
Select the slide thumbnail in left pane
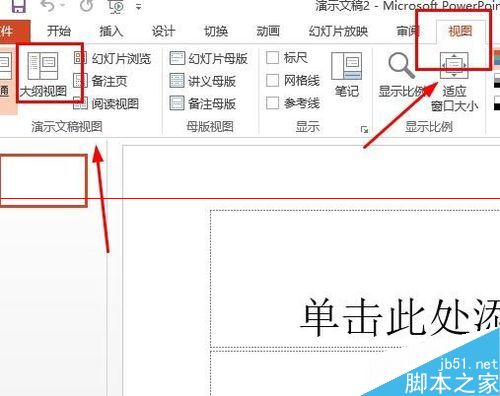click(x=43, y=180)
